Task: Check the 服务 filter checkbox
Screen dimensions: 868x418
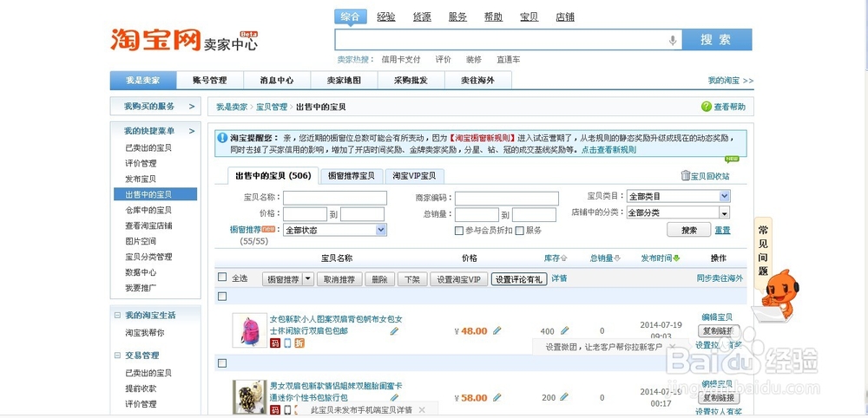Action: [519, 231]
